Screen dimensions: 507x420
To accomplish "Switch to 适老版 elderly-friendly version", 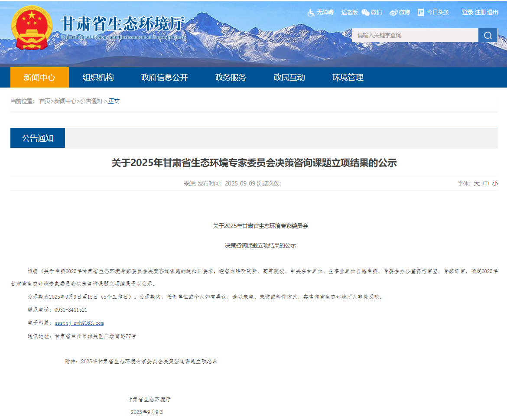I will (x=349, y=13).
